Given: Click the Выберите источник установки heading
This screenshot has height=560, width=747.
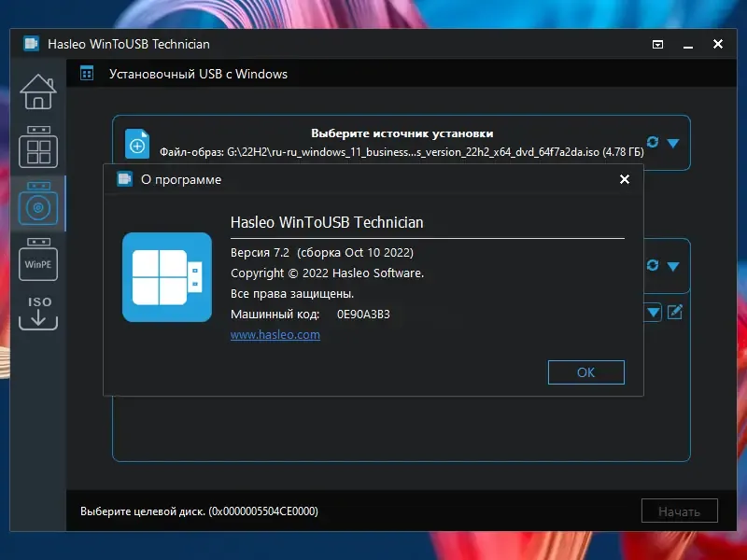Looking at the screenshot, I should (402, 133).
